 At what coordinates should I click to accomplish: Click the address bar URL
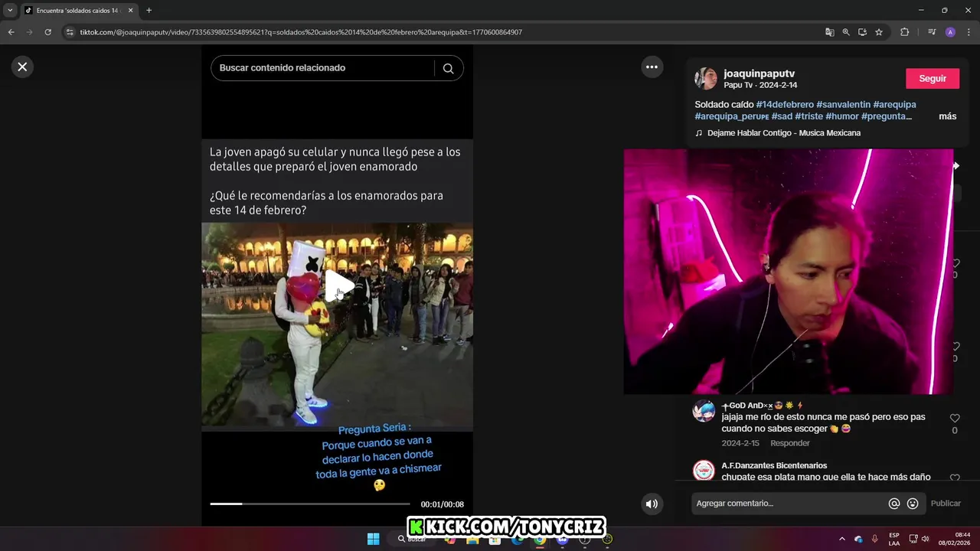(301, 32)
